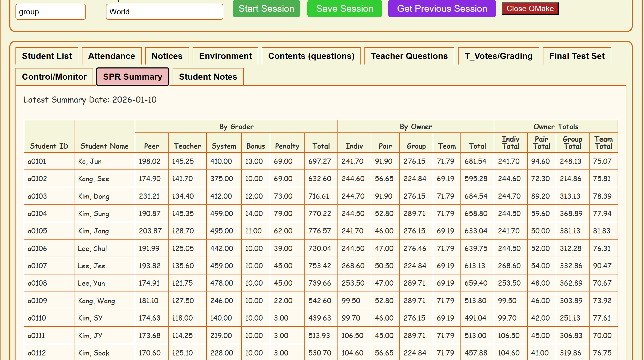644x360 pixels.
Task: Click the Save Session button
Action: point(344,9)
